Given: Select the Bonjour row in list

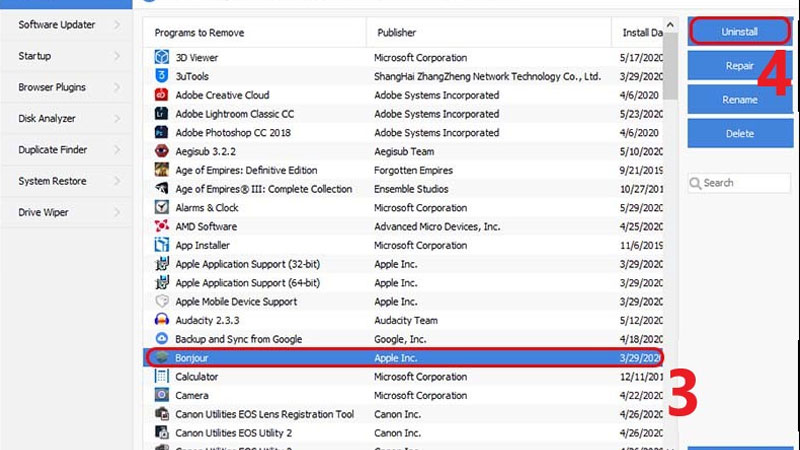Looking at the screenshot, I should 400,358.
